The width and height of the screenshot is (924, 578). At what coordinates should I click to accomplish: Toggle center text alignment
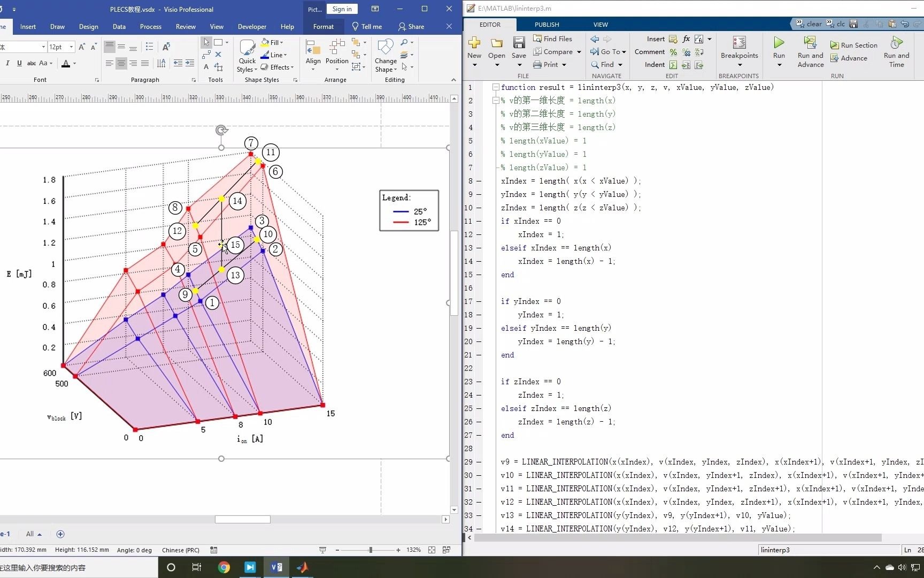(x=121, y=63)
